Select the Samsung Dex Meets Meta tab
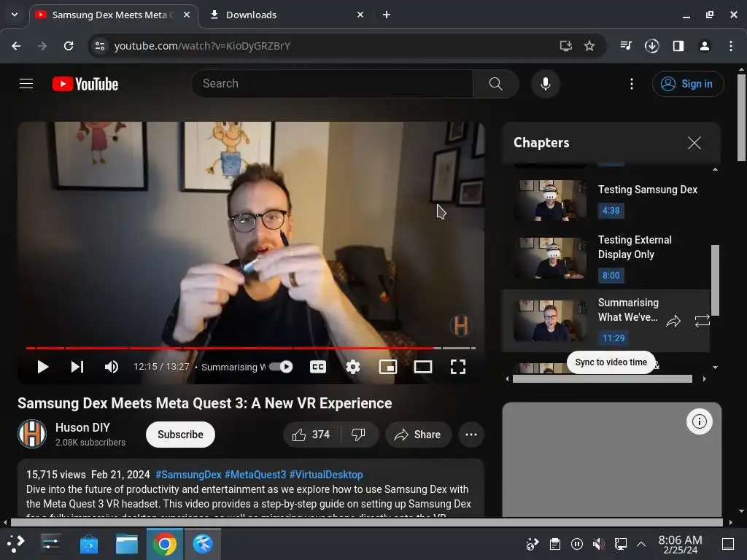 click(113, 15)
